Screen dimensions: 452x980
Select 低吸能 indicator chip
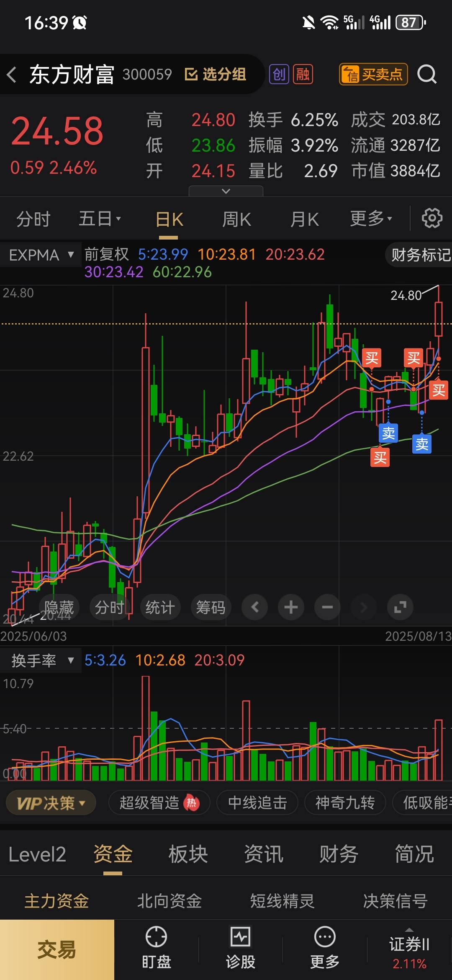coord(423,803)
